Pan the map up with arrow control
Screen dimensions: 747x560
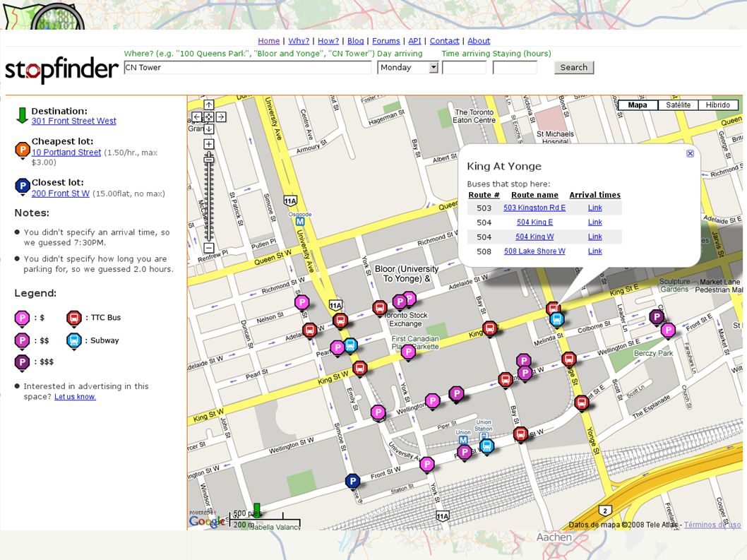[209, 105]
